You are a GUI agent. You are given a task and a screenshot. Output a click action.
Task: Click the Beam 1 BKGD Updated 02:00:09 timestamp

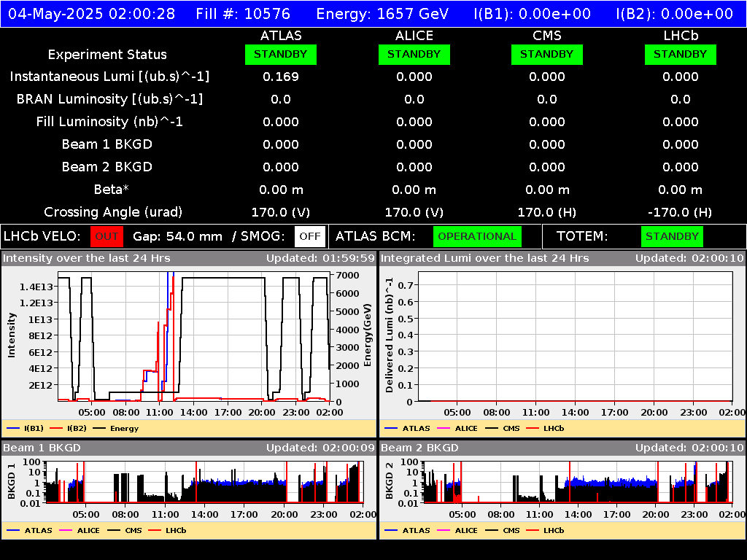click(321, 448)
